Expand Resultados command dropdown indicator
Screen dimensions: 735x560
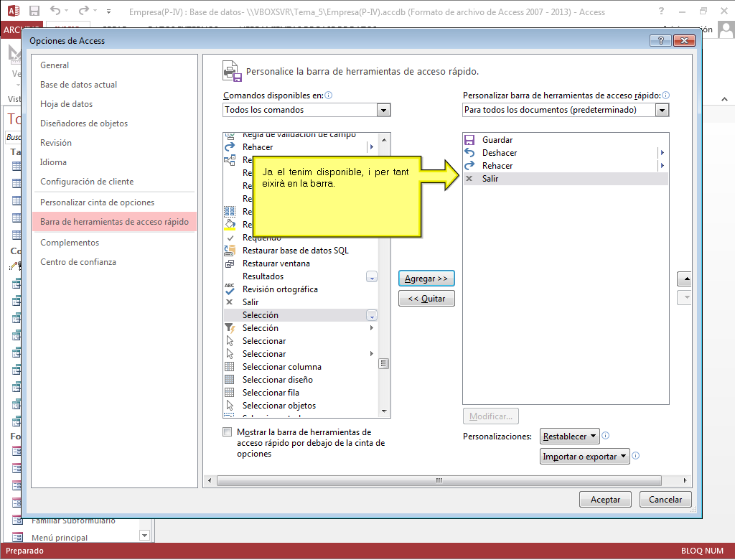click(x=372, y=276)
